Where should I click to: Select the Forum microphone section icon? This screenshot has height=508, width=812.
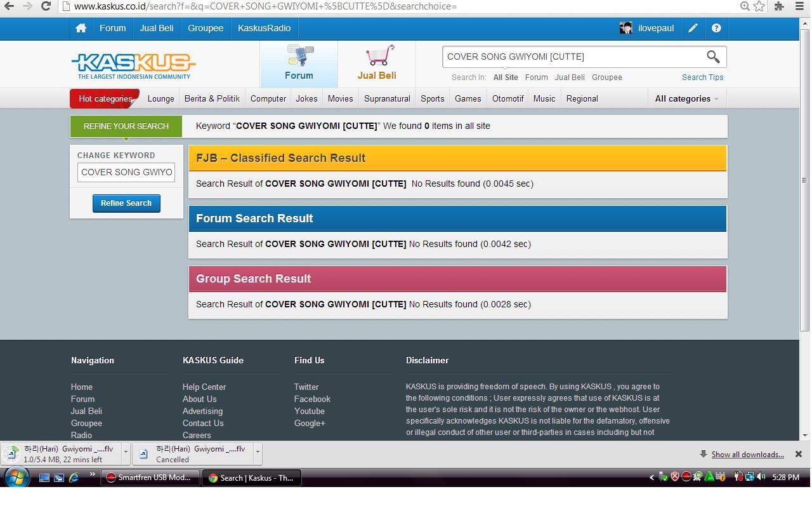(300, 56)
